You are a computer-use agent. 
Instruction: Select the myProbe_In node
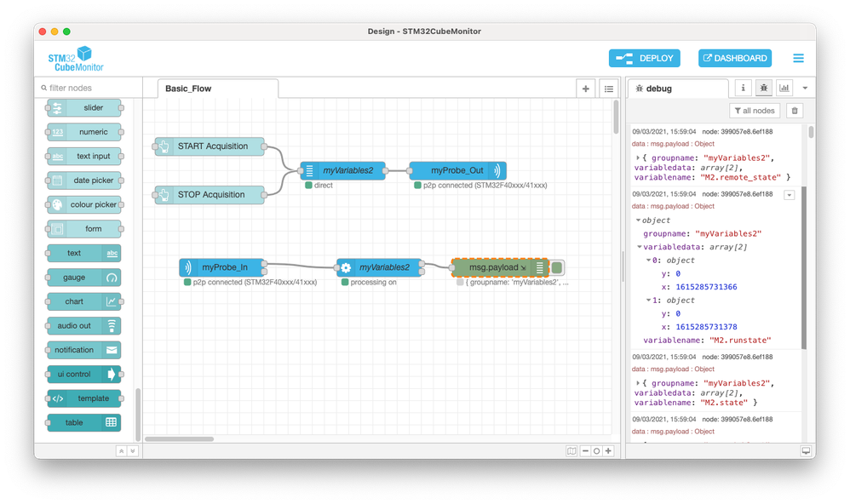[x=221, y=267]
